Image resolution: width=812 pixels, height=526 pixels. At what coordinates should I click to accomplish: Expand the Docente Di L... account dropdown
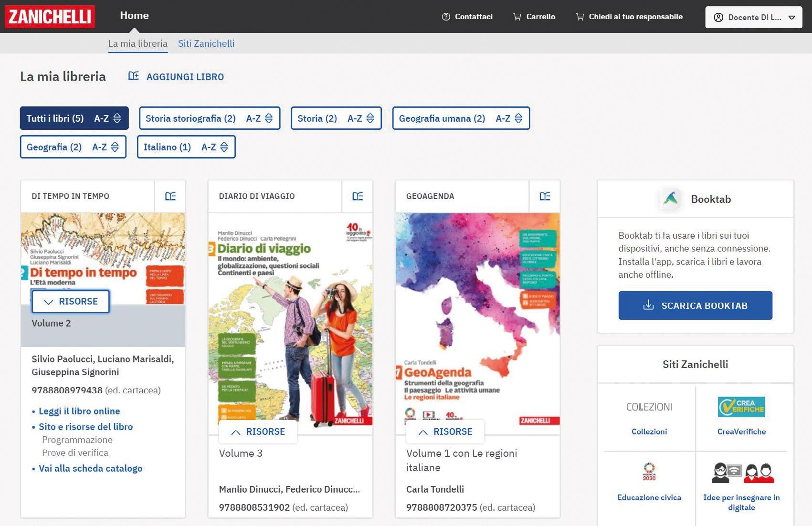753,17
